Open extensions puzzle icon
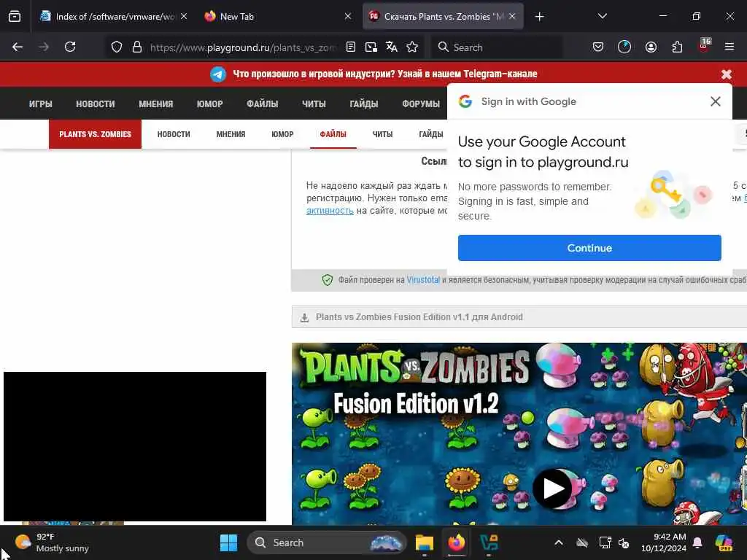 [677, 47]
